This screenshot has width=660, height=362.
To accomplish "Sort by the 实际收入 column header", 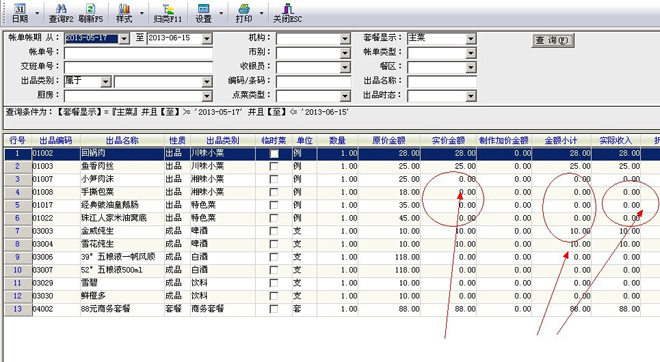I will [616, 140].
